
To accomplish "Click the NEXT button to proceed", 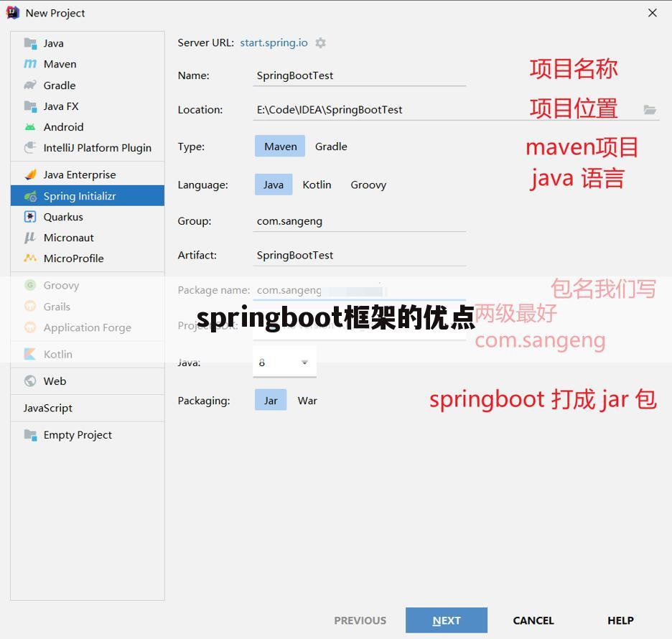I will (x=447, y=620).
